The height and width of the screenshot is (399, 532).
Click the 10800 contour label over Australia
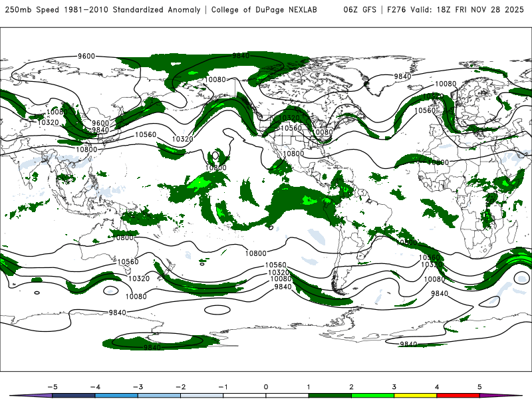(123, 238)
